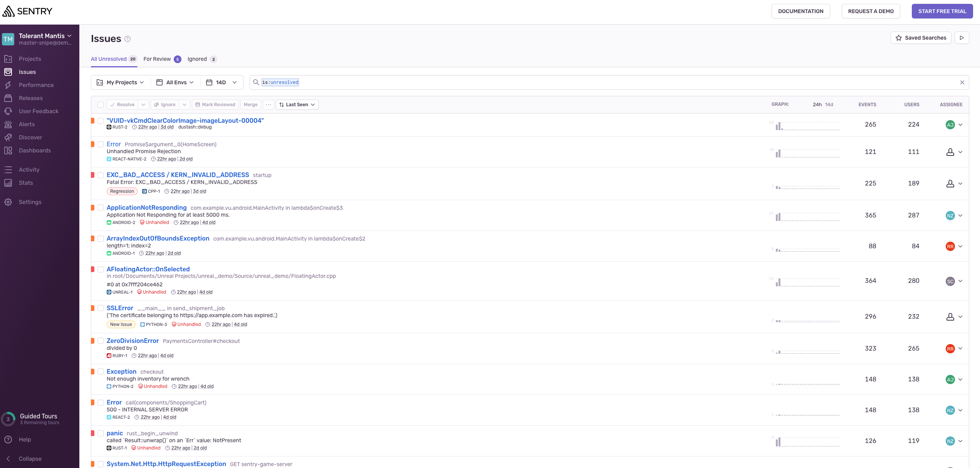
Task: Open Releases from the sidebar
Action: (x=30, y=98)
